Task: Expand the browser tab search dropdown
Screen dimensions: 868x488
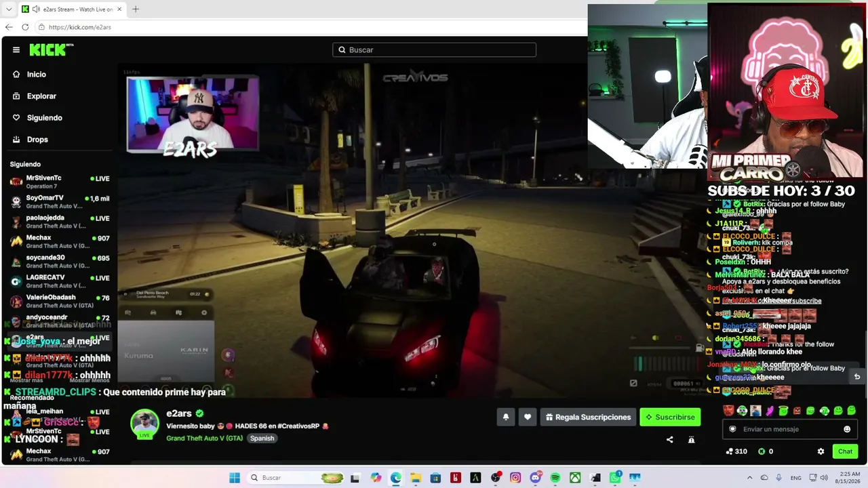Action: click(9, 9)
